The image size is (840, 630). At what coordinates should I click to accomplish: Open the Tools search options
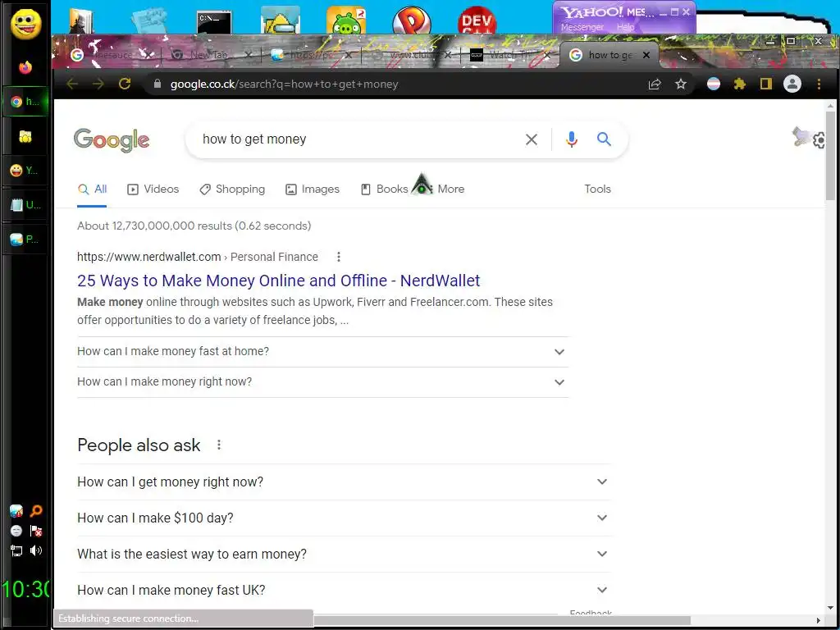click(x=597, y=189)
